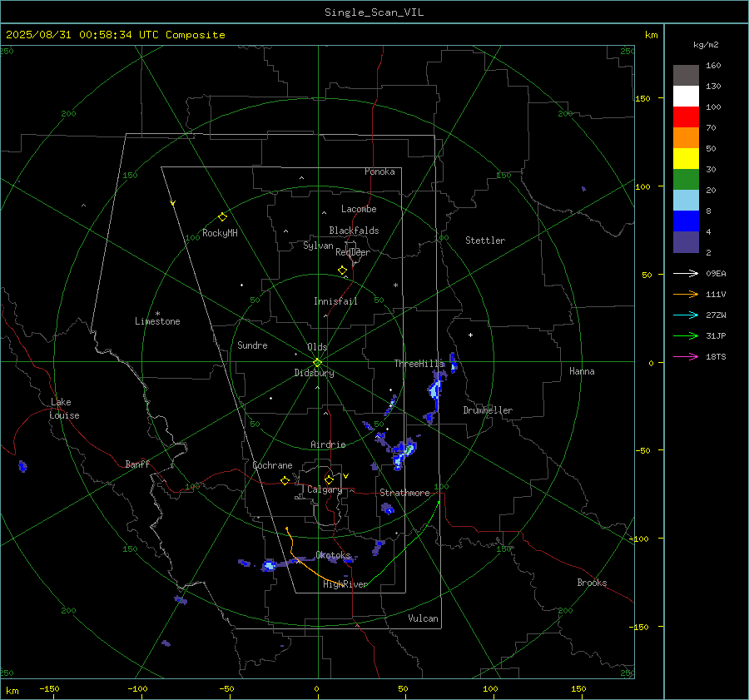Pick the cyan 27ZW arrow legend icon
749x700 pixels.
coord(686,315)
